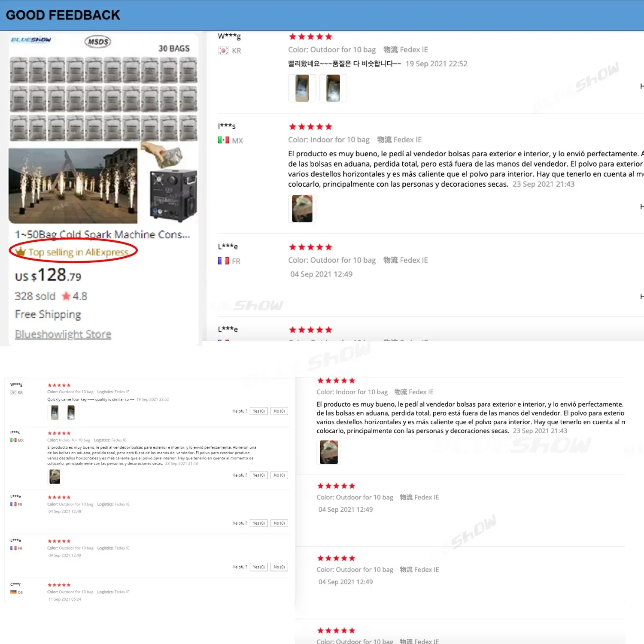The width and height of the screenshot is (644, 644).
Task: Open first photo under the Korean-text review
Action: pos(302,88)
